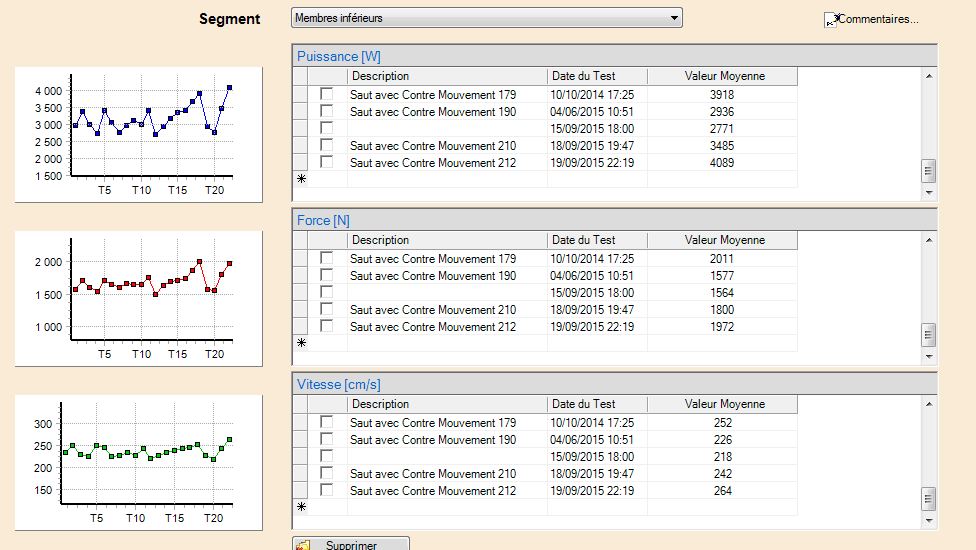Sort Vitesse table by Valeur Moyenne
976x550 pixels.
point(722,404)
